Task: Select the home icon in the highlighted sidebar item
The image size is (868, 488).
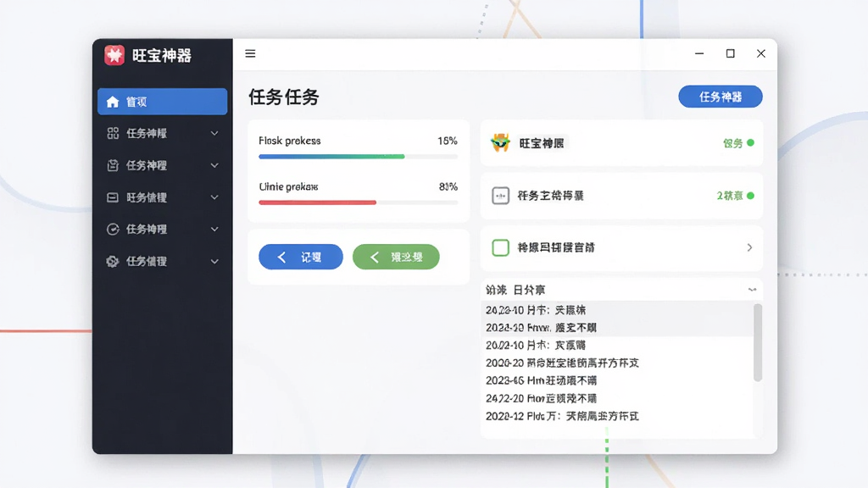Action: 113,102
